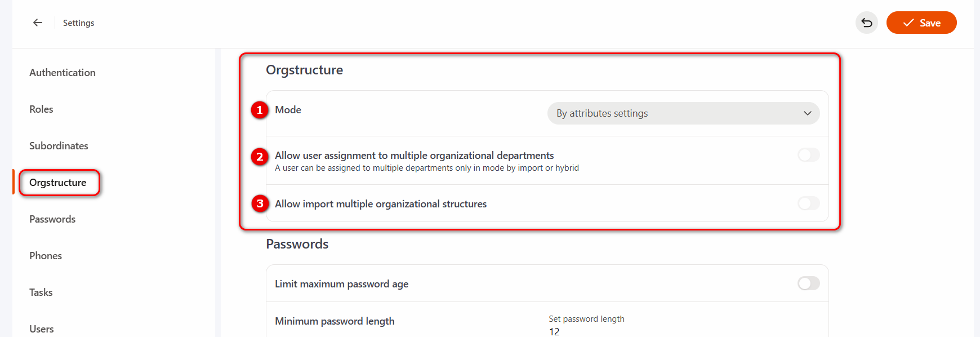980x337 pixels.
Task: Click red marker number 3
Action: [260, 203]
